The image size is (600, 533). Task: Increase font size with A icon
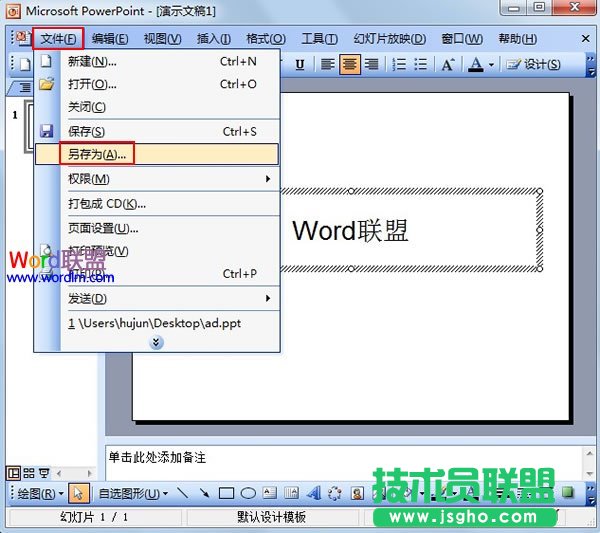click(x=448, y=64)
